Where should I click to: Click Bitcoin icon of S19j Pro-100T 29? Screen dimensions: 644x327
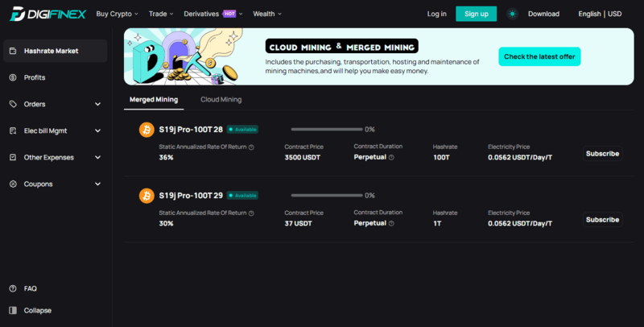pyautogui.click(x=147, y=196)
